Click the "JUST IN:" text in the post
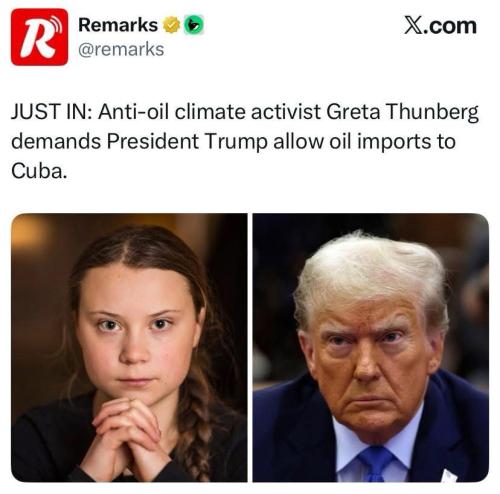Viewport: 500px width, 494px height. point(51,112)
